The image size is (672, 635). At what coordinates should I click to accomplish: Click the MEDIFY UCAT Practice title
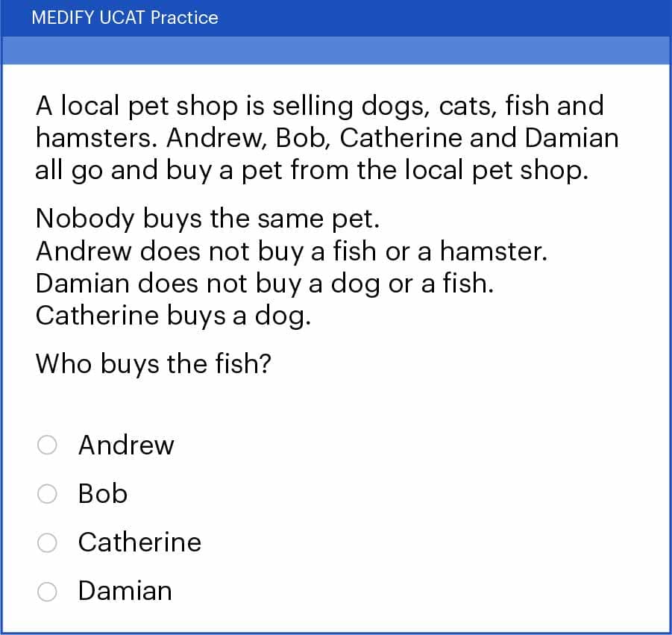(124, 17)
